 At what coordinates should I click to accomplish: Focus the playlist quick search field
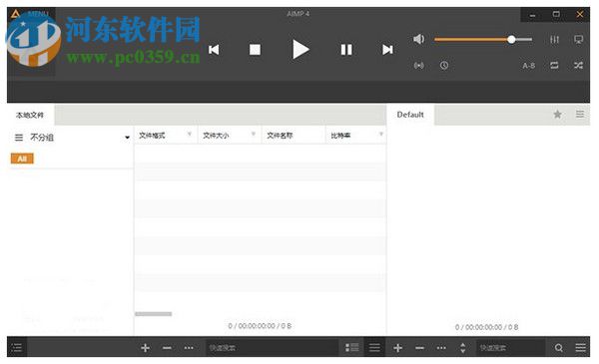pyautogui.click(x=511, y=348)
